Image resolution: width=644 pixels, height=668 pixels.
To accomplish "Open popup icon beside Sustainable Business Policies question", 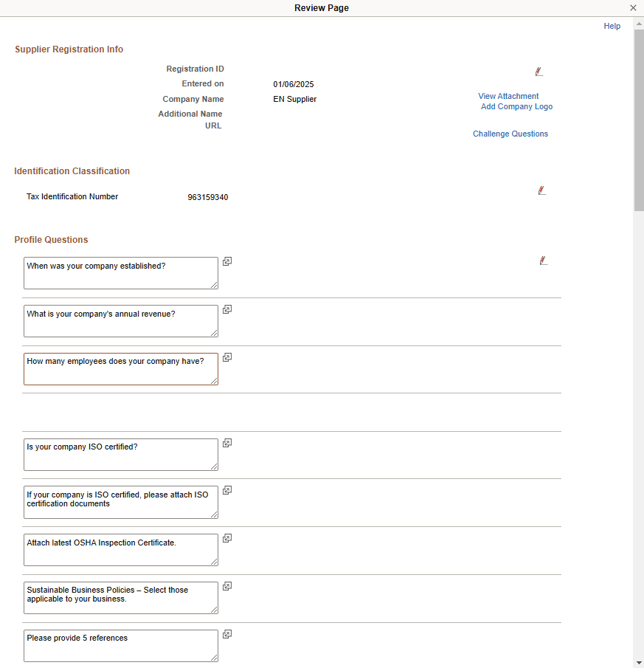I will 227,587.
